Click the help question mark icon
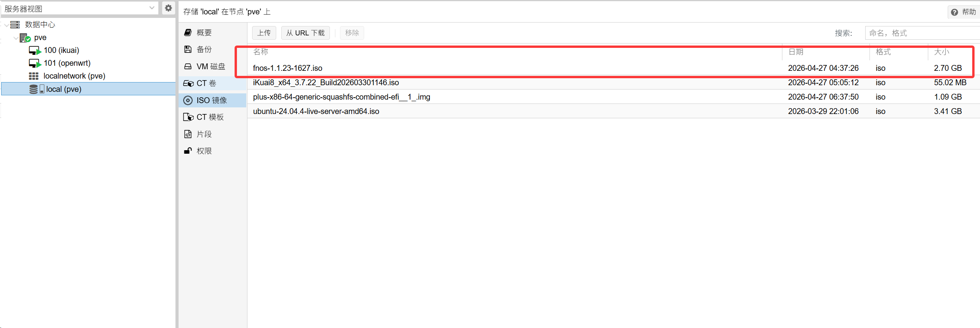 tap(954, 12)
